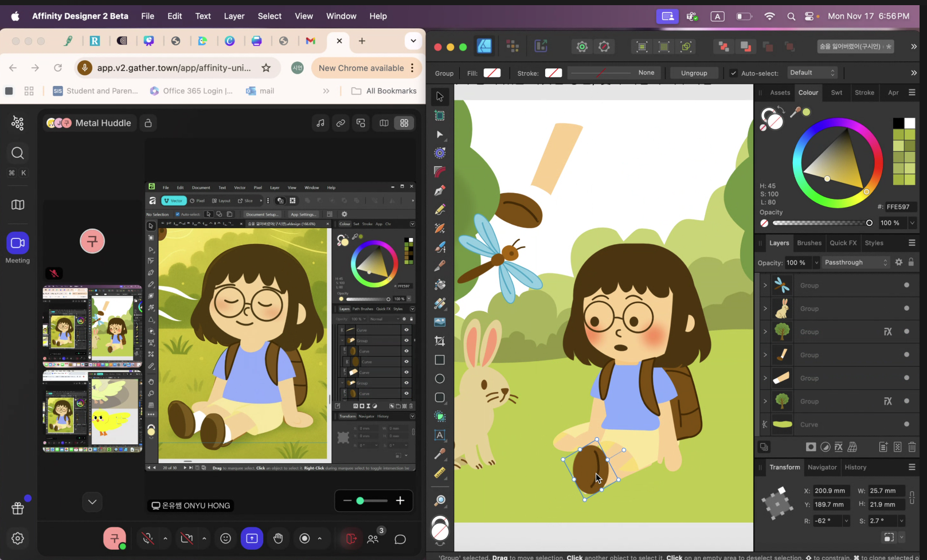This screenshot has width=927, height=560.
Task: Switch to the Navigator tab
Action: [x=822, y=467]
